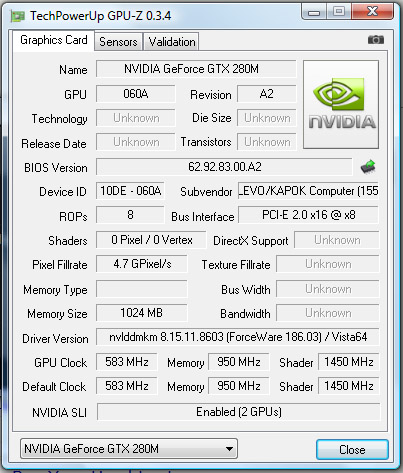This screenshot has height=473, width=403.
Task: Click the Texture Fillrate field showing Unknown
Action: [x=328, y=264]
